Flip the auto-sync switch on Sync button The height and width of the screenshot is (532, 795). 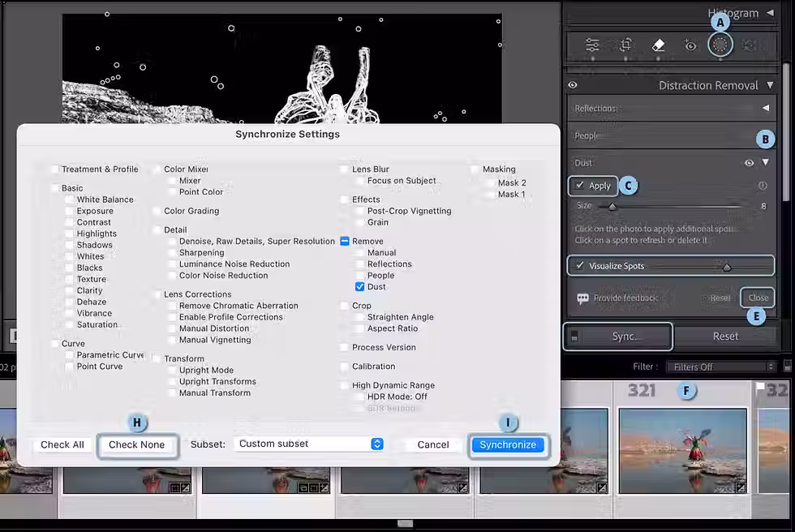coord(574,337)
